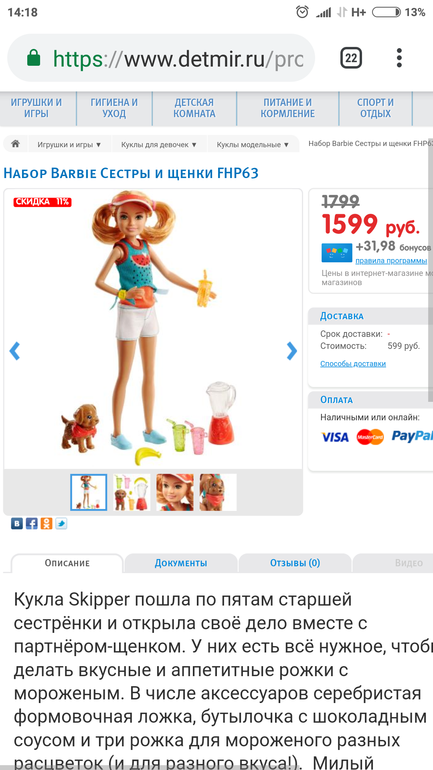Screen dimensions: 433x770
Task: Open the Chrome three-dot menu
Action: tap(399, 58)
